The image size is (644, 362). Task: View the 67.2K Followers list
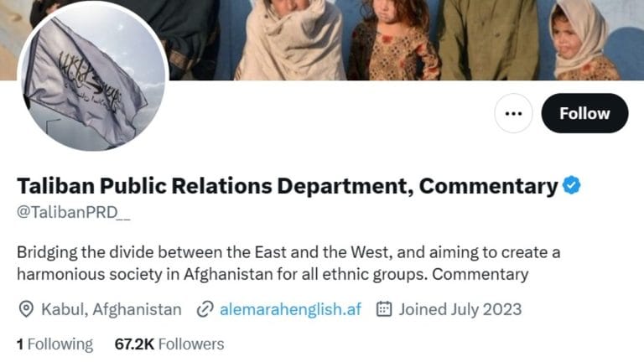(x=169, y=344)
